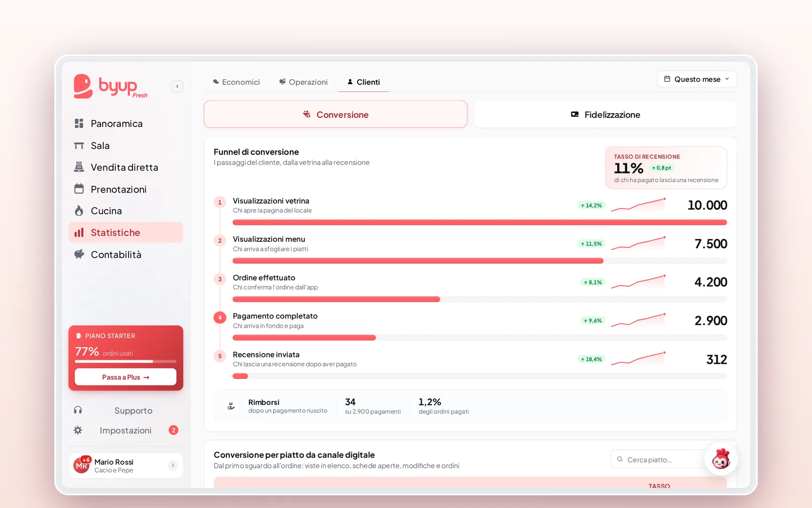
Task: Click the Rimborsi refund icon
Action: coord(231,406)
